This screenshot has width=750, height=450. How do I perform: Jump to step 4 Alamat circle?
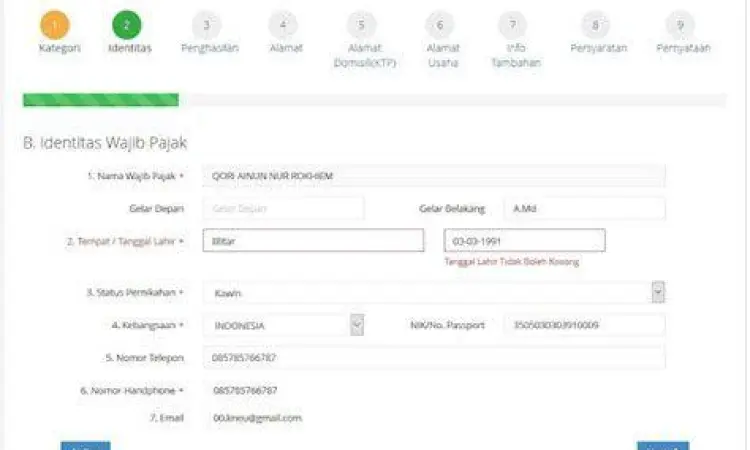pyautogui.click(x=283, y=25)
